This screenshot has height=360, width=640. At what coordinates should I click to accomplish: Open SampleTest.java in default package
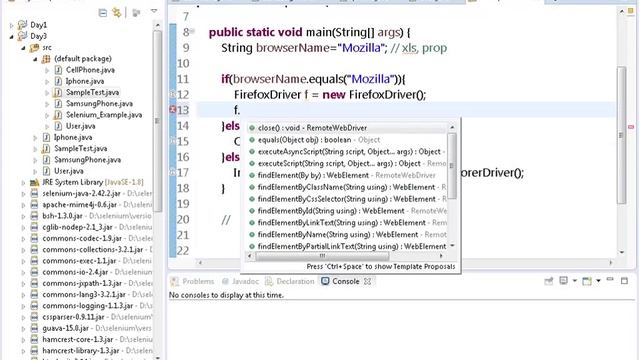[x=92, y=92]
